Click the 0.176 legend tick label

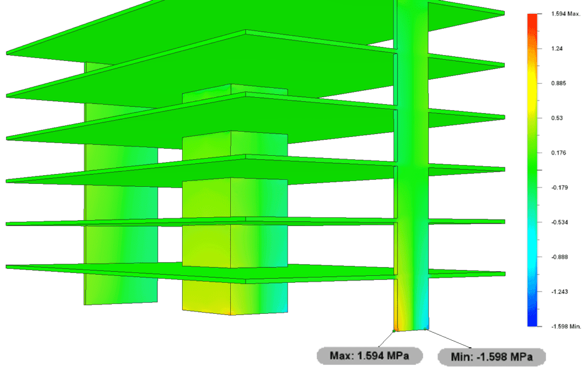click(558, 153)
